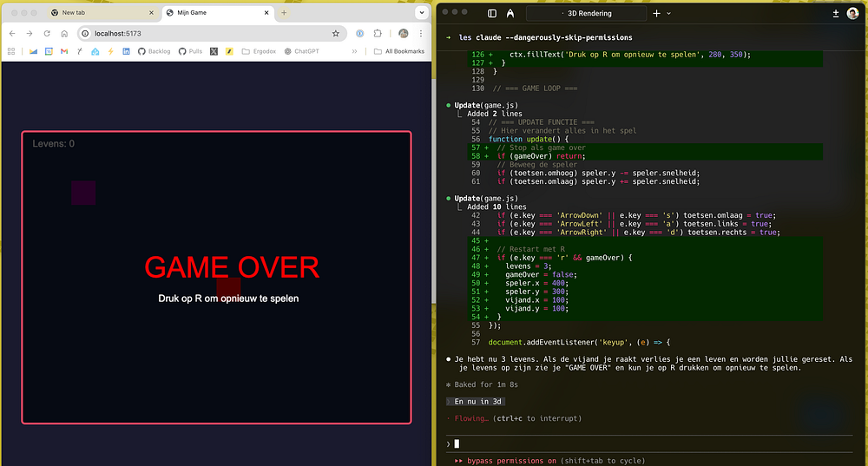Bookmark this page with the star
The image size is (868, 466).
(335, 34)
